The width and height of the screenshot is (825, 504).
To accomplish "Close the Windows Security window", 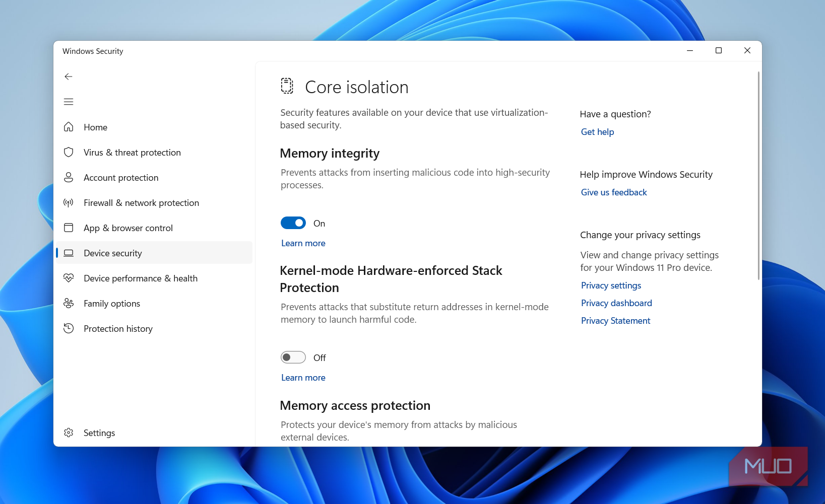I will pos(747,50).
